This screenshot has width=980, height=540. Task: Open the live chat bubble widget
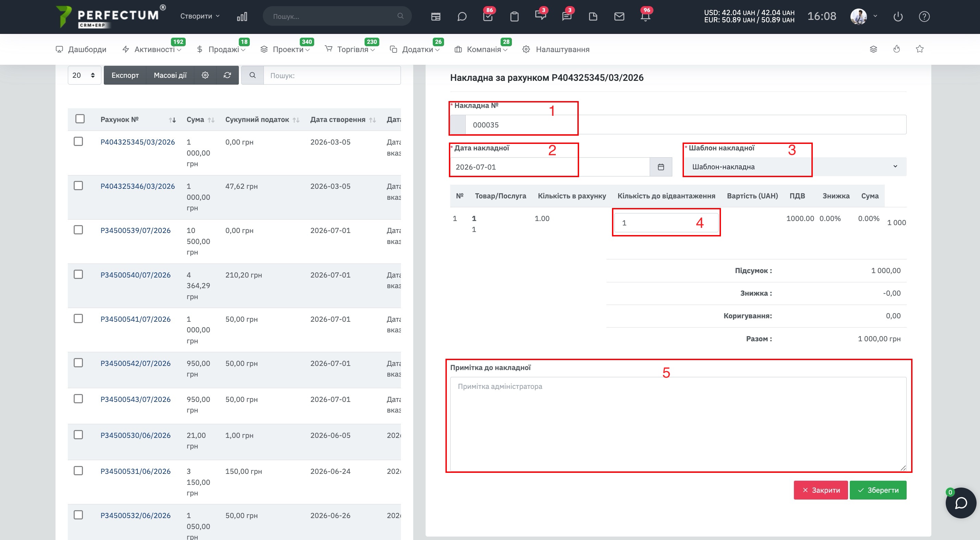pyautogui.click(x=960, y=503)
